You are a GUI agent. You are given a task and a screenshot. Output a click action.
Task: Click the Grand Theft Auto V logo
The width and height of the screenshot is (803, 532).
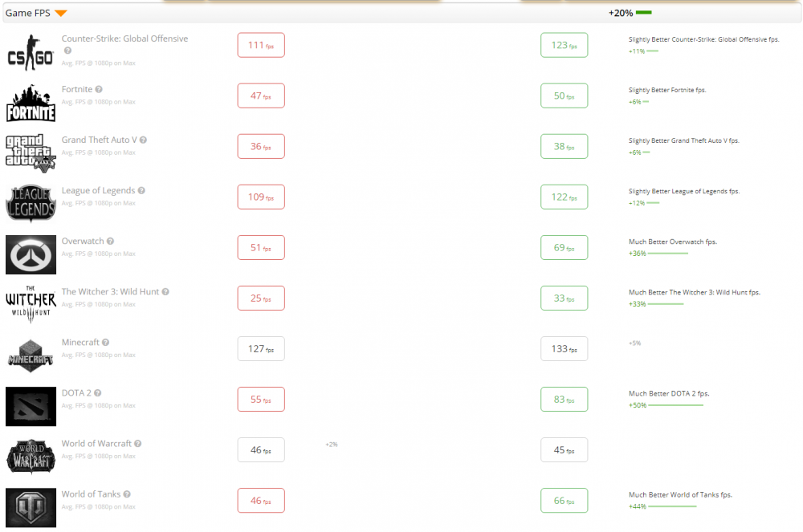pyautogui.click(x=31, y=153)
